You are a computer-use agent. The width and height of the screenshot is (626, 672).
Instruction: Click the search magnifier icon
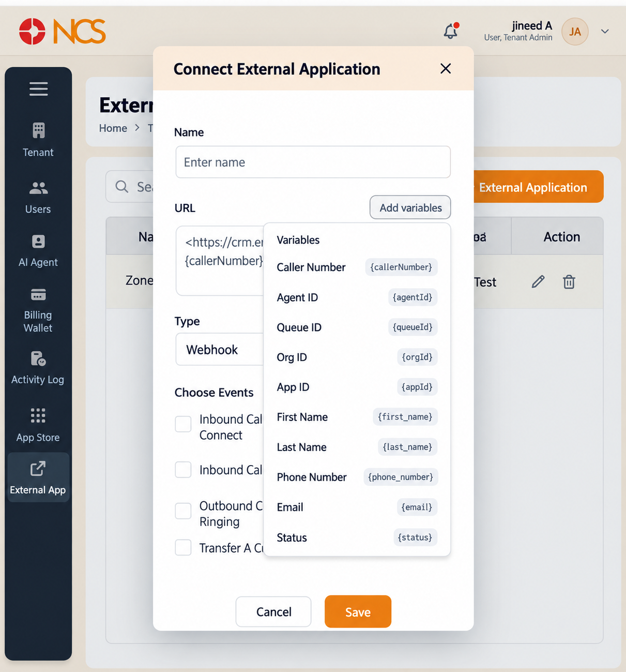122,186
